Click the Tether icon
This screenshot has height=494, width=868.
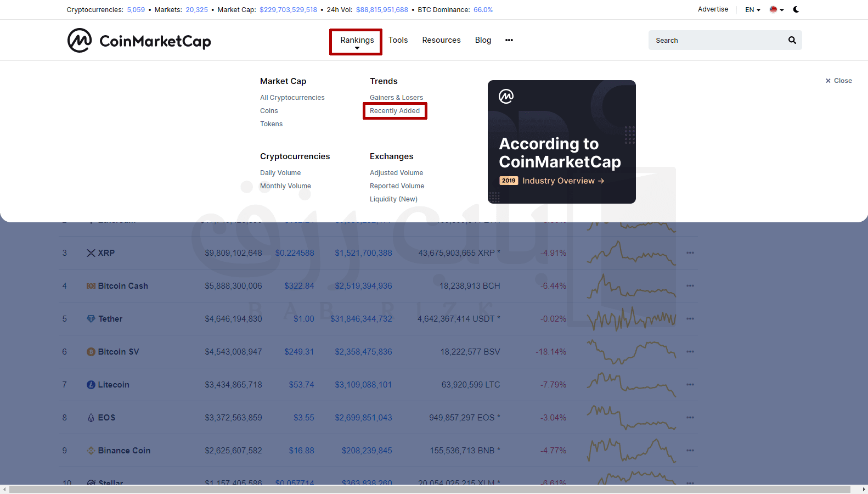(91, 319)
